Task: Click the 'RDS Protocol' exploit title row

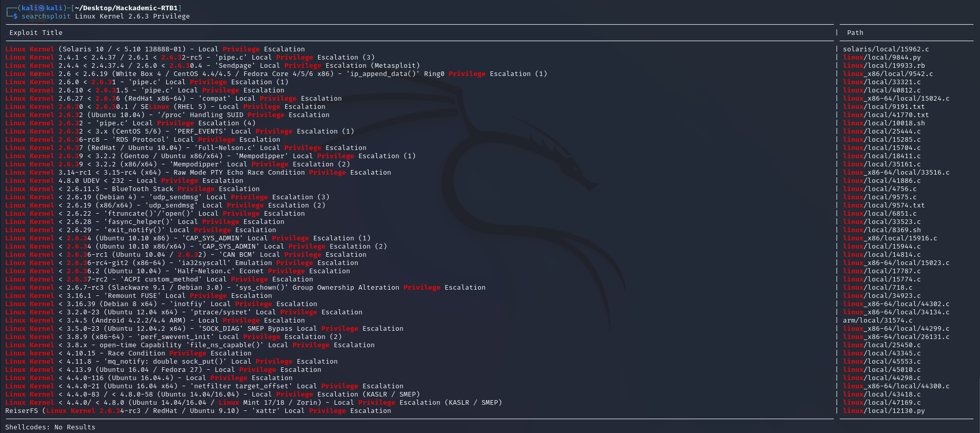Action: [x=143, y=140]
